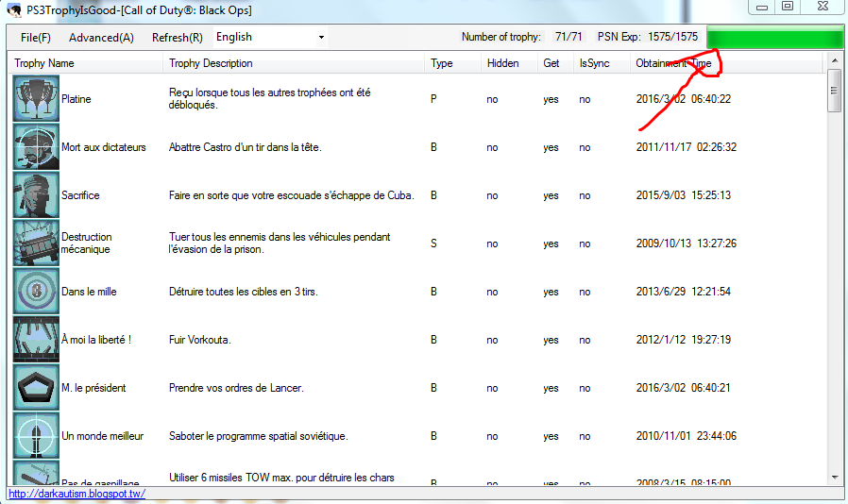Click the Platine description text
This screenshot has height=504, width=848.
pos(270,98)
